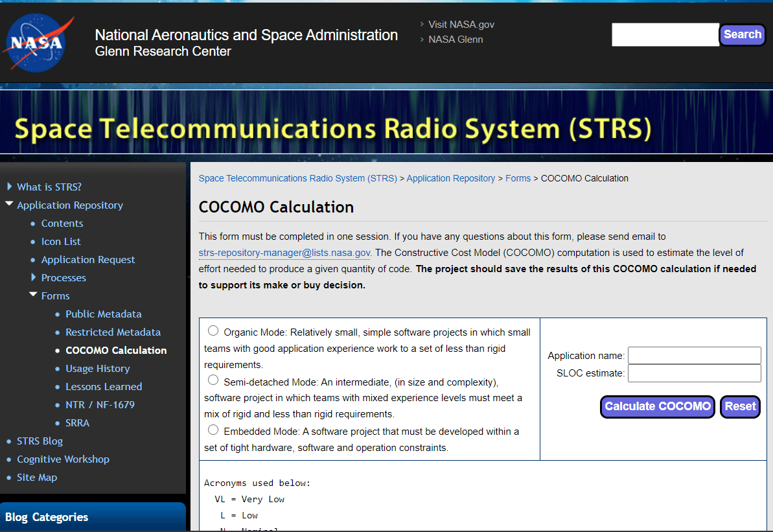773x532 pixels.
Task: Select the Organic Mode radio button
Action: 213,331
